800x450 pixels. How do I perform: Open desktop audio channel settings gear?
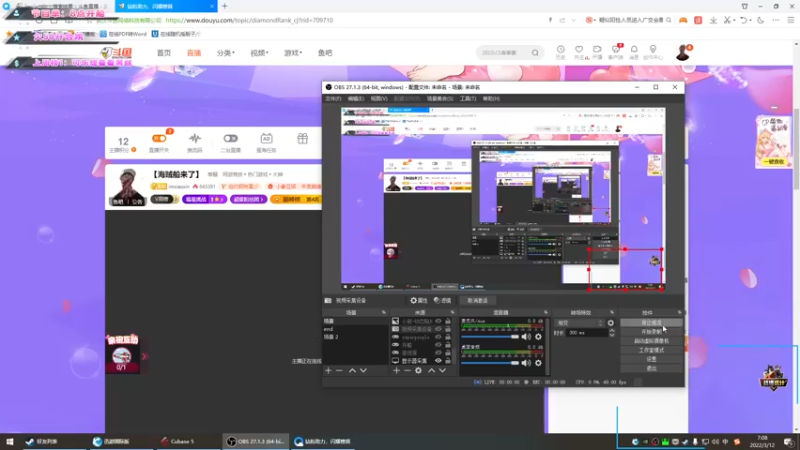(538, 363)
